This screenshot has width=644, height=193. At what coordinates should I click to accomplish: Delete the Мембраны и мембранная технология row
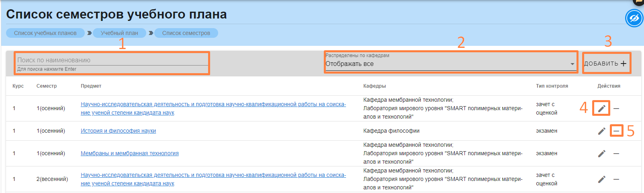(x=616, y=154)
